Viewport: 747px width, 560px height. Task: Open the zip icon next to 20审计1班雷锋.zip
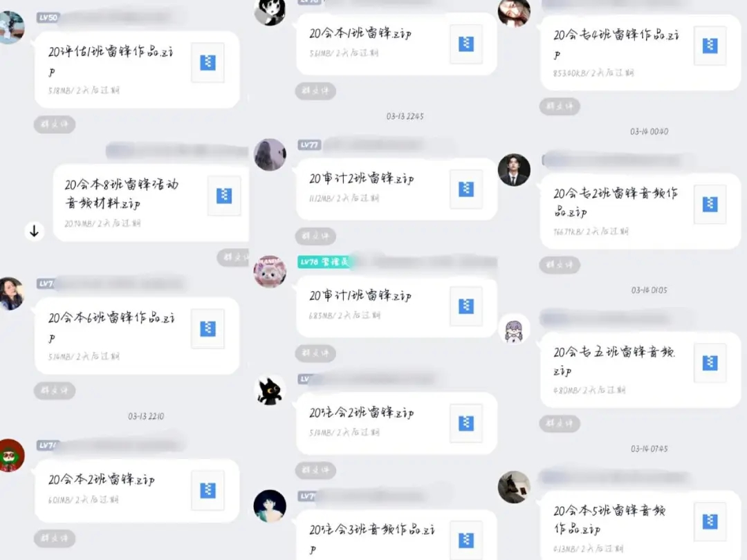[466, 306]
